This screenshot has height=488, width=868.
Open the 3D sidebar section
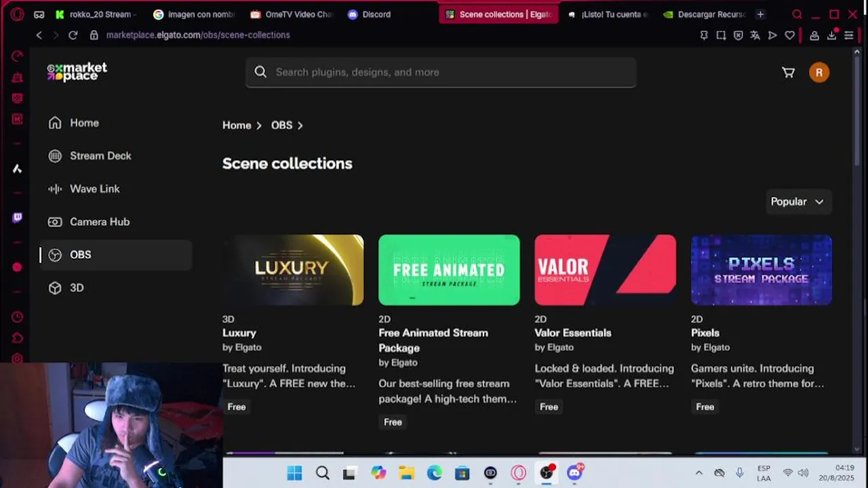(x=116, y=287)
